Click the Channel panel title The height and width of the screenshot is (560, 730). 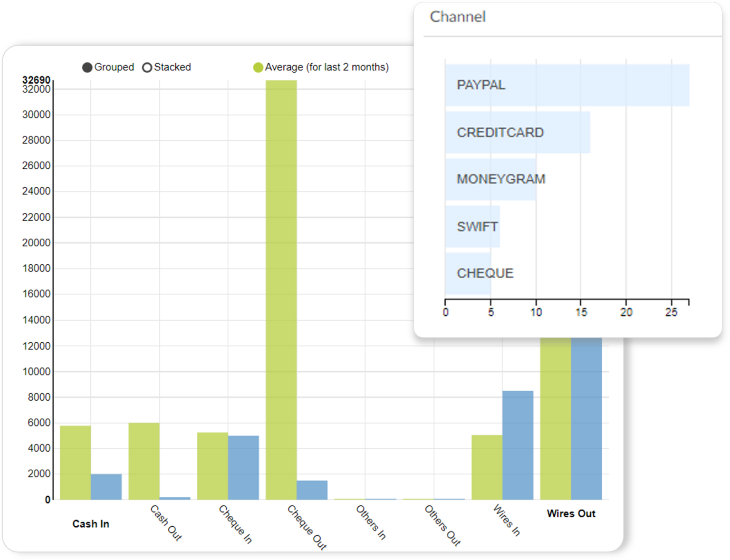pos(458,17)
